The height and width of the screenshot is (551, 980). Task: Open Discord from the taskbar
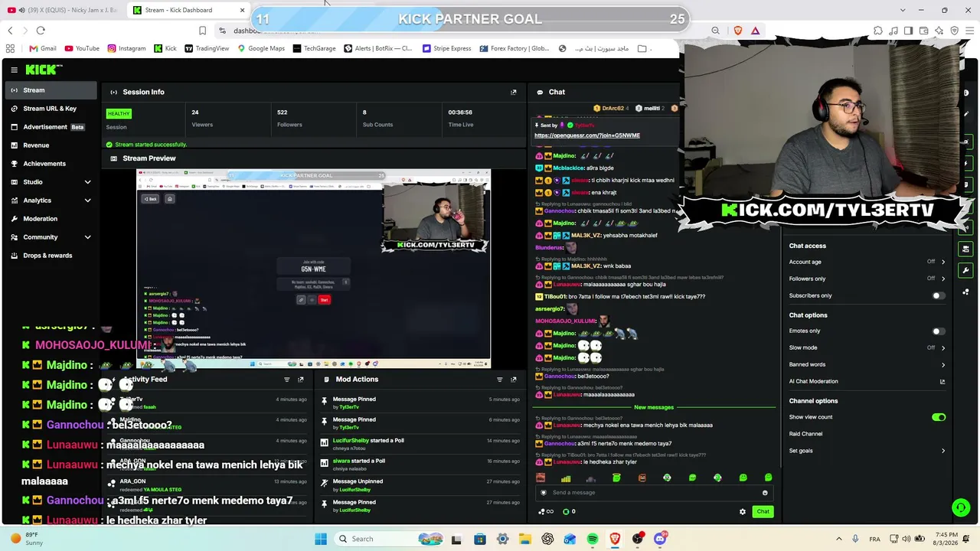[x=660, y=539]
